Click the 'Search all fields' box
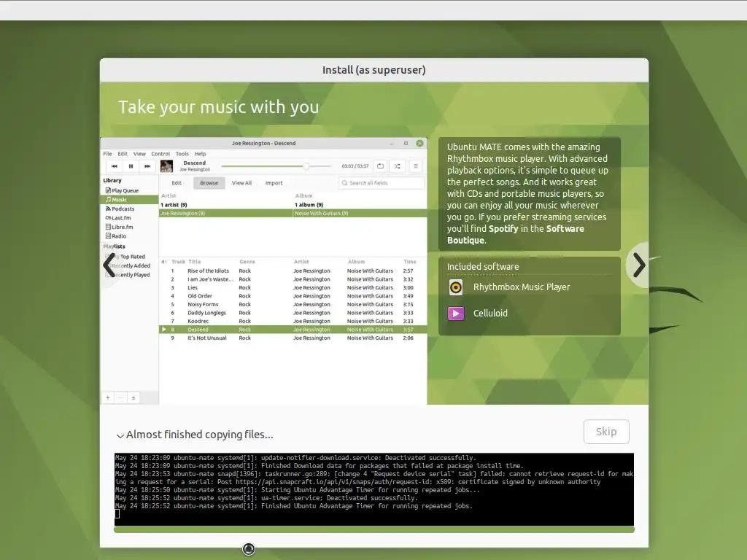 (382, 183)
